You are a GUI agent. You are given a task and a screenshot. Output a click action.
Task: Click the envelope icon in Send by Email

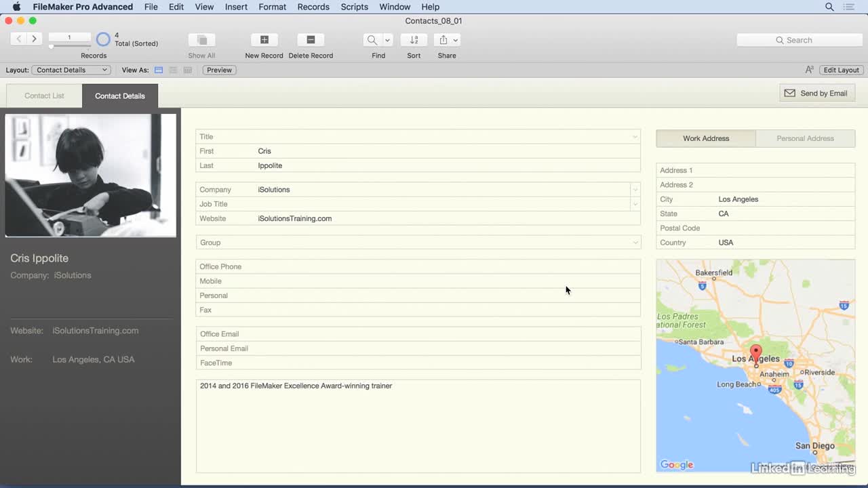coord(789,93)
